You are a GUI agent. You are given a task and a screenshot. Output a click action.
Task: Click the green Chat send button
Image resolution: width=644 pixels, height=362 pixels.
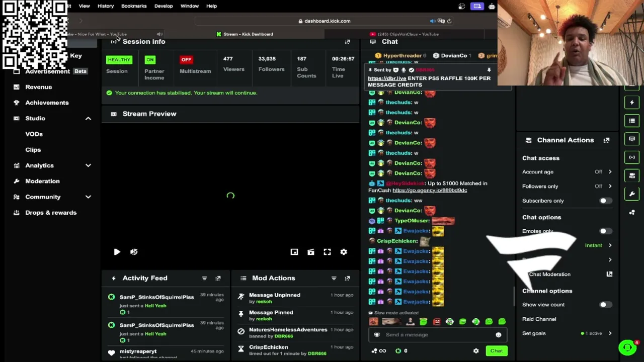click(497, 351)
